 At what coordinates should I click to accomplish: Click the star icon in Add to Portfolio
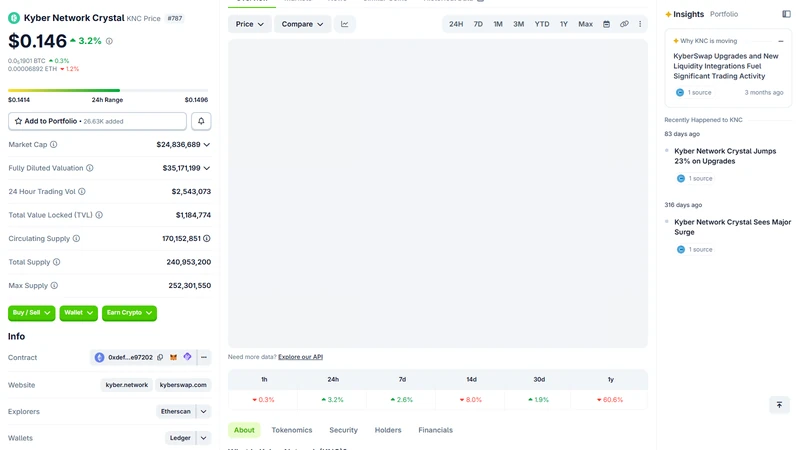[18, 121]
